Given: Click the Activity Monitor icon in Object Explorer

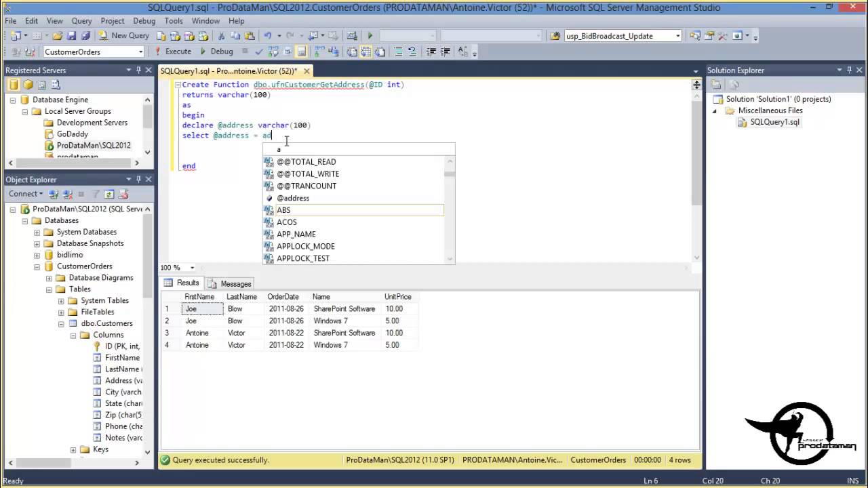Looking at the screenshot, I should coord(123,194).
